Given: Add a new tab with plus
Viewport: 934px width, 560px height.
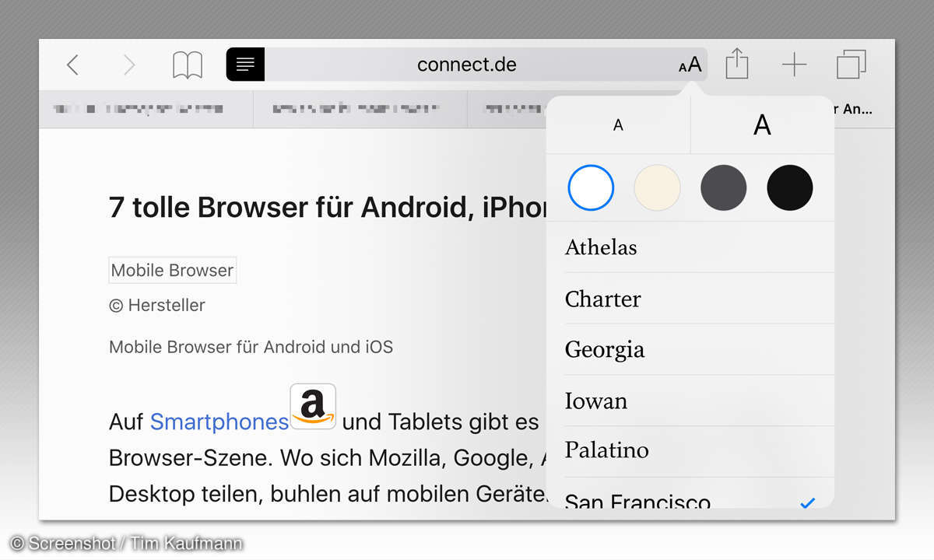Looking at the screenshot, I should tap(794, 65).
